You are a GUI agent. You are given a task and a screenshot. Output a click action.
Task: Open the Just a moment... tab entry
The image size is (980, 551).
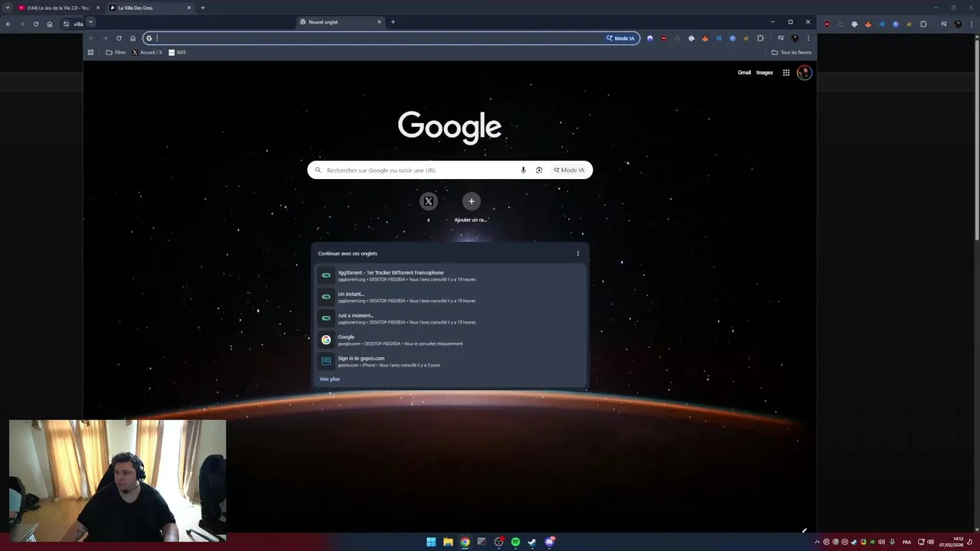(x=450, y=318)
